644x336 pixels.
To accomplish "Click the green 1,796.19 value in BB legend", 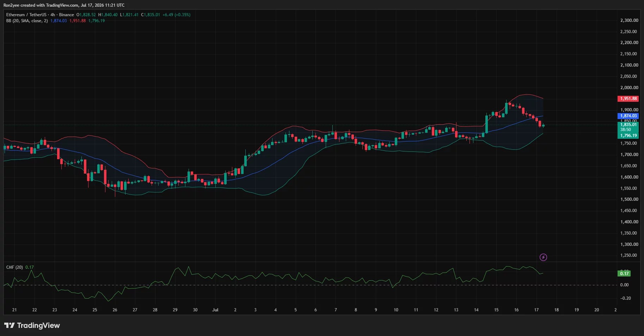I will 97,21.
